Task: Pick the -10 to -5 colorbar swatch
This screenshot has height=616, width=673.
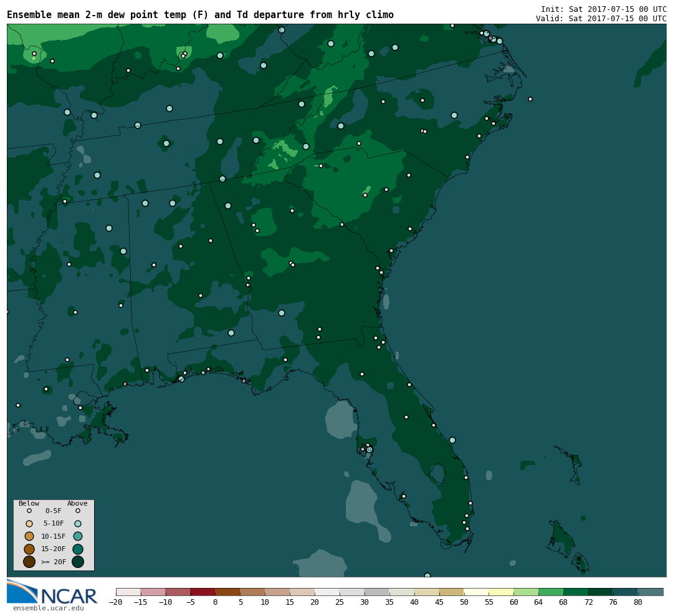Action: click(x=178, y=592)
